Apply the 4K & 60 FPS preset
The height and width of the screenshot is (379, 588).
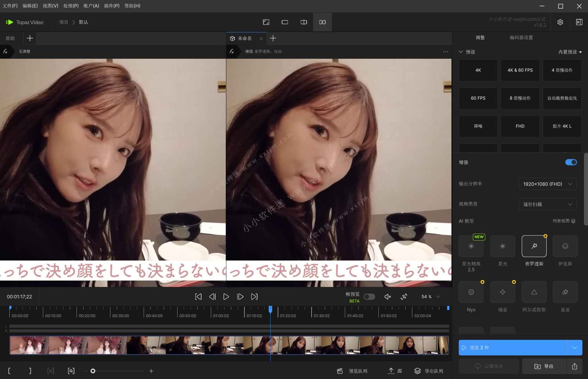point(520,70)
